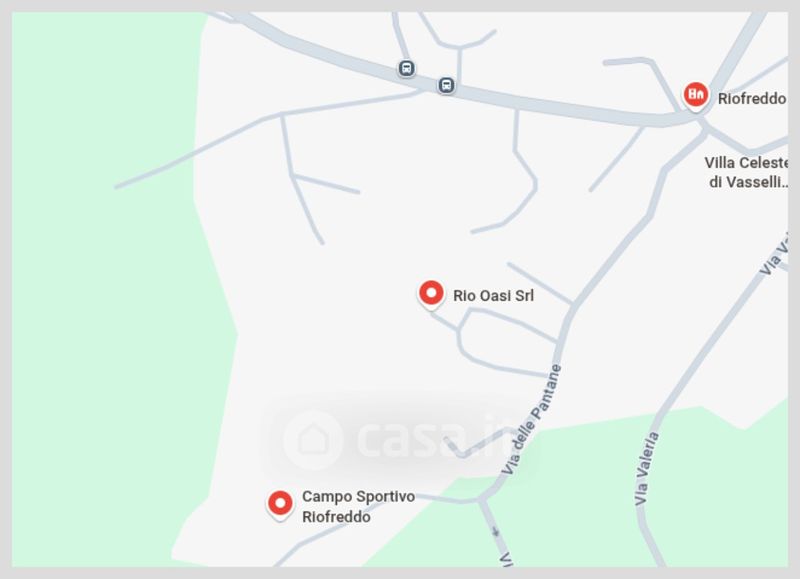This screenshot has width=800, height=579.
Task: Click the partial Via label at top right
Action: tap(775, 258)
